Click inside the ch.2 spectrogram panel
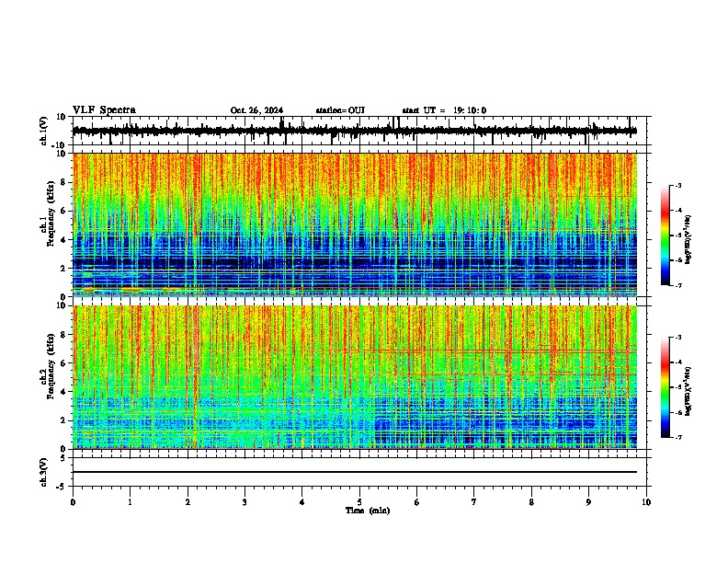The height and width of the screenshot is (563, 728). click(x=354, y=377)
